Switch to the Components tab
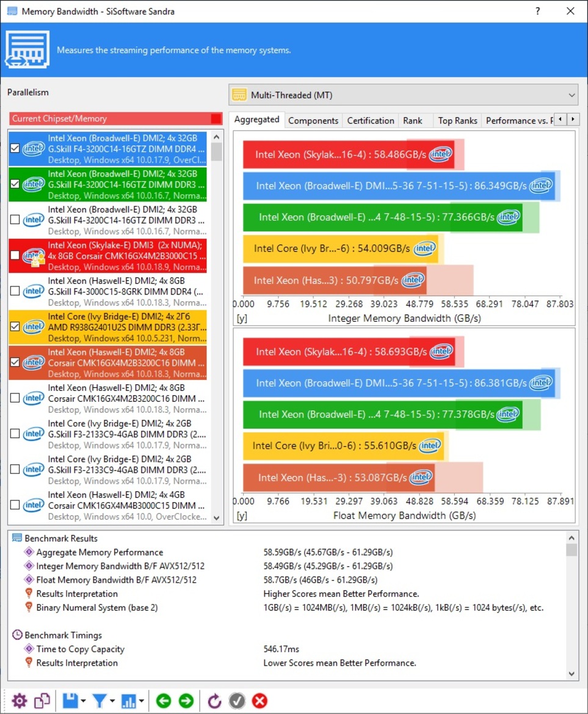This screenshot has height=714, width=588. pos(313,121)
